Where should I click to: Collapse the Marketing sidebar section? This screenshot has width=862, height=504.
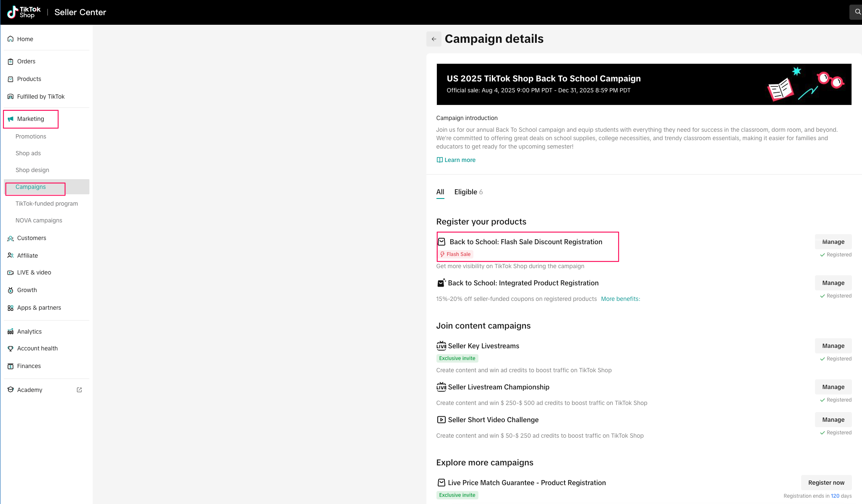pos(30,119)
